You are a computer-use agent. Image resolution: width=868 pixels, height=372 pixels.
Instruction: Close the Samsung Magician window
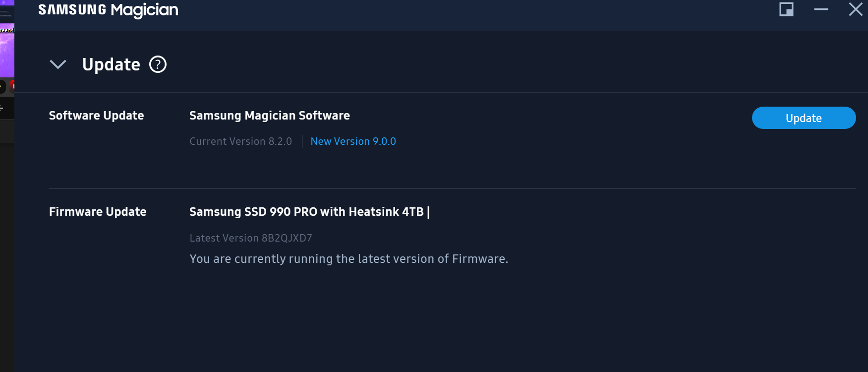[856, 9]
